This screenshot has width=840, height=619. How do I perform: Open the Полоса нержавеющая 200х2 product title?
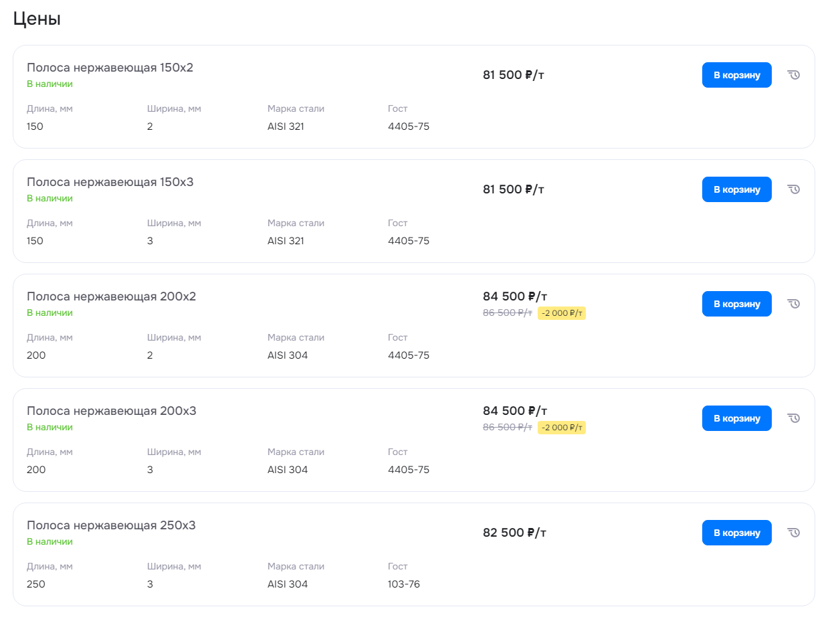pyautogui.click(x=111, y=296)
